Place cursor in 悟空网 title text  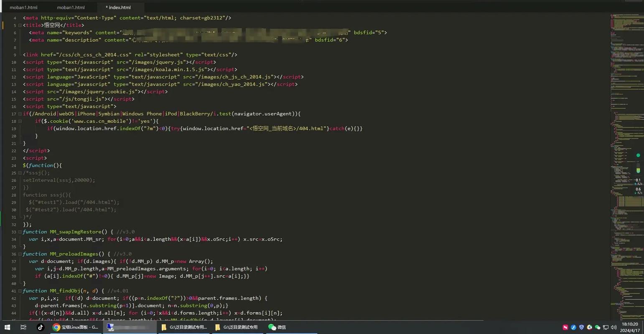(x=52, y=25)
